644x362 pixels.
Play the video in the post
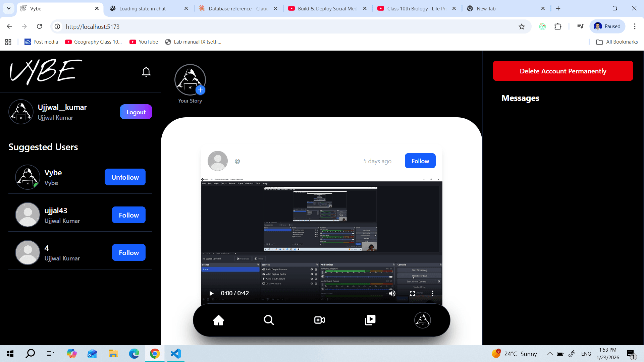(x=211, y=293)
